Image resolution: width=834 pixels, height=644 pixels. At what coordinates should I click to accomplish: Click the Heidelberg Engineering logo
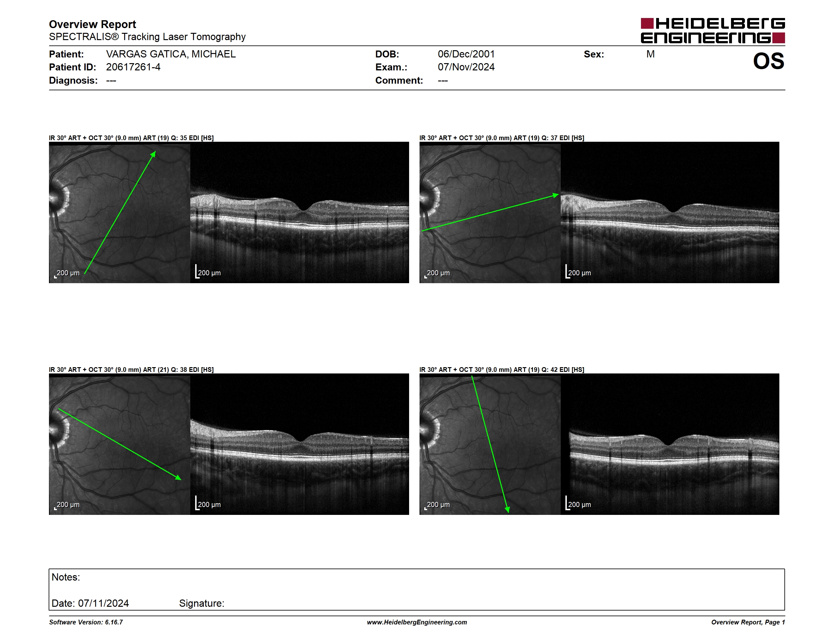coord(713,31)
